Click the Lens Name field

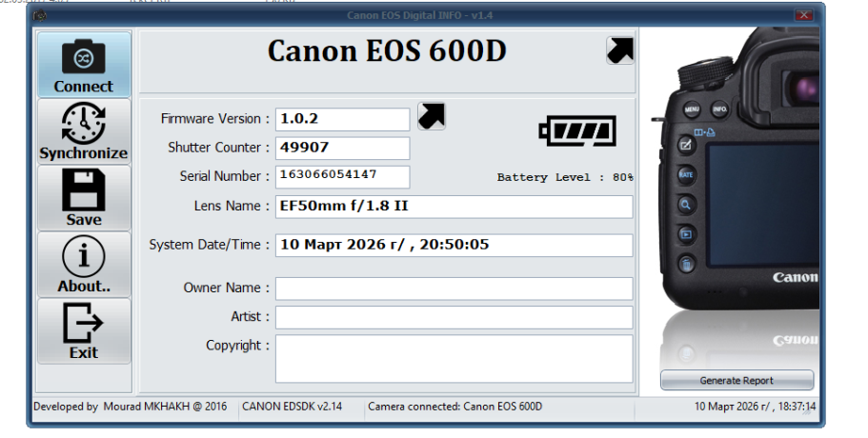point(454,207)
